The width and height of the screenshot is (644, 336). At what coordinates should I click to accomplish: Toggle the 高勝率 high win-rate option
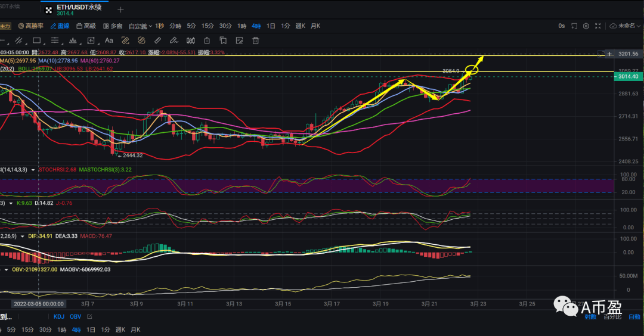(31, 26)
